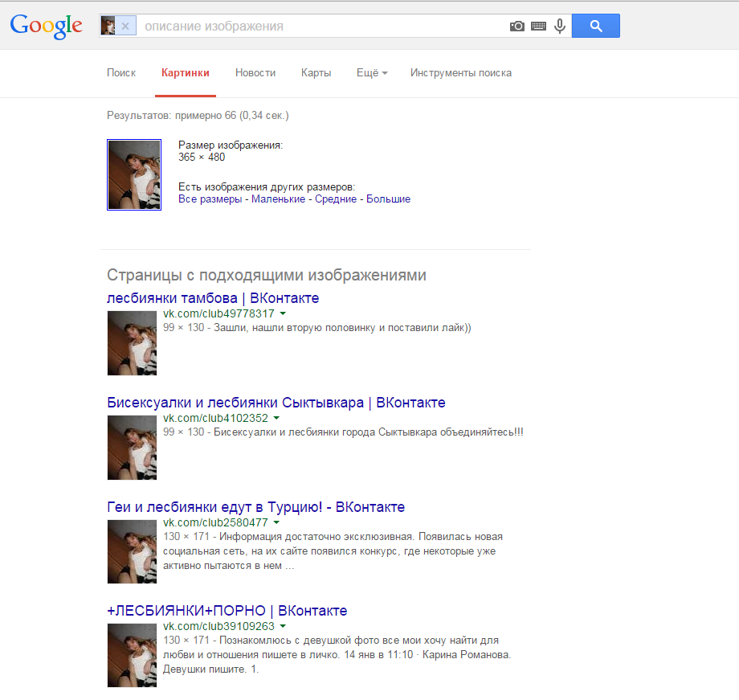The width and height of the screenshot is (739, 700).
Task: Click URL text vk.com/club4102352
Action: (x=215, y=419)
